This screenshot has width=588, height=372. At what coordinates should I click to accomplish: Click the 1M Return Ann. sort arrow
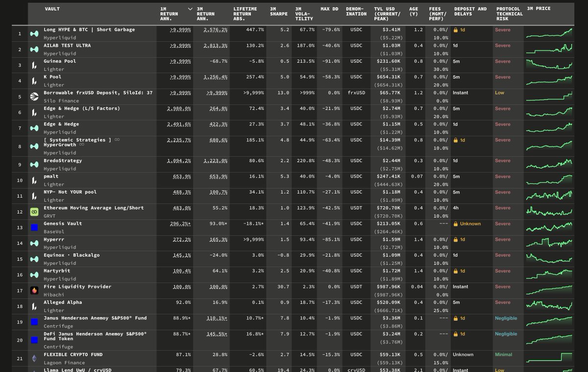pos(190,9)
